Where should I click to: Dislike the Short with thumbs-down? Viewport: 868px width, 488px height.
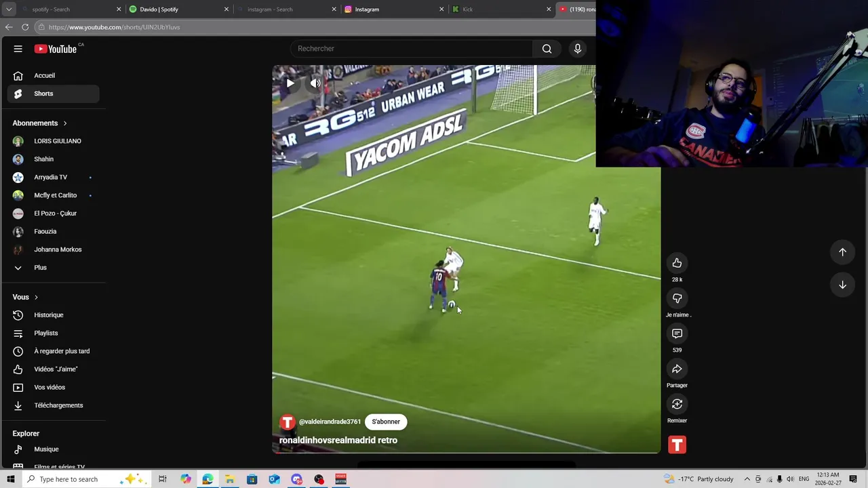pyautogui.click(x=677, y=298)
